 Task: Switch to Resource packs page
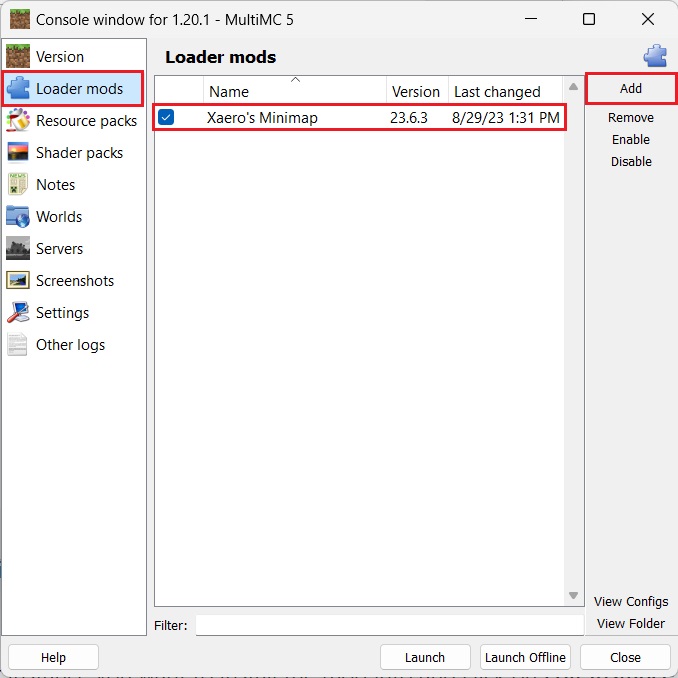click(74, 120)
